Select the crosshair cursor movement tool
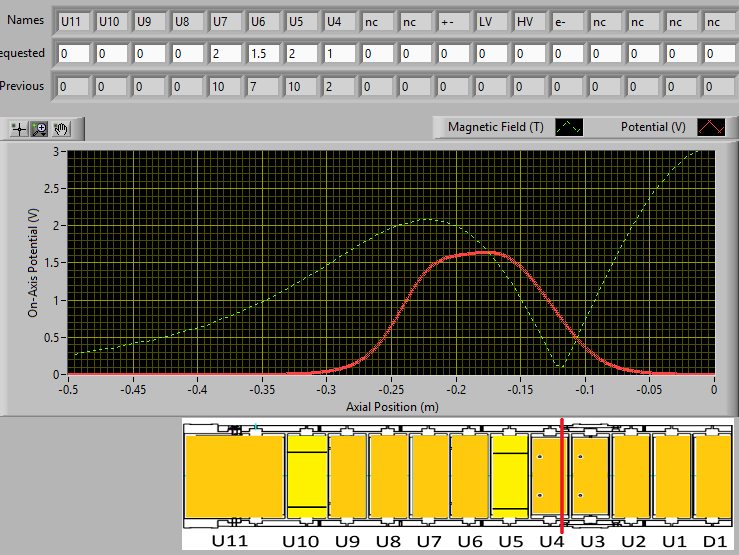 [19, 129]
